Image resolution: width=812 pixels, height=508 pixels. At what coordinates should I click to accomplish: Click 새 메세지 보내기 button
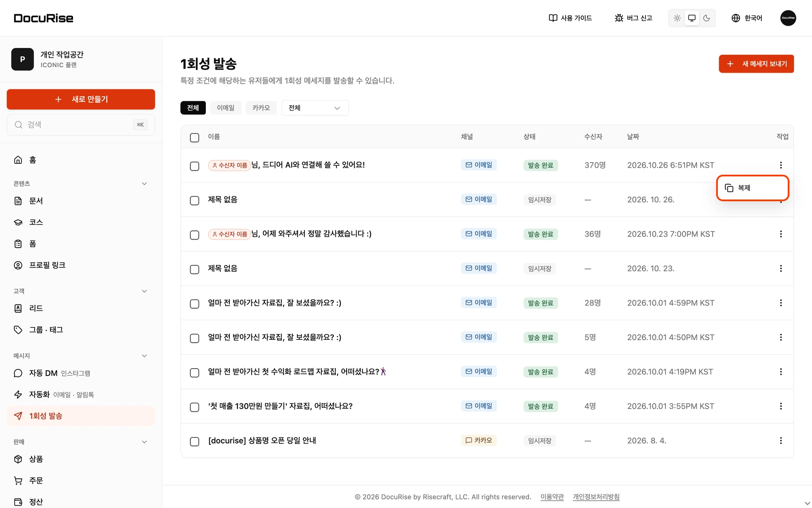[x=756, y=64]
